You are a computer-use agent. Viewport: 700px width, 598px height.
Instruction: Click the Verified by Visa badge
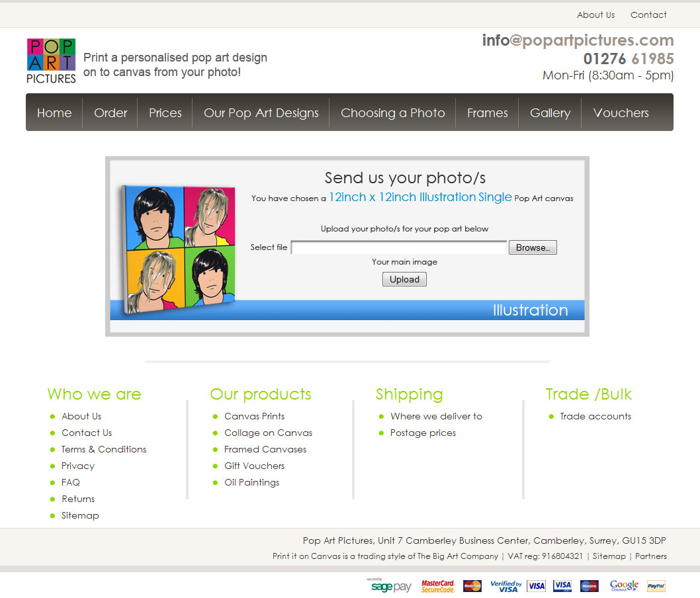coord(506,586)
